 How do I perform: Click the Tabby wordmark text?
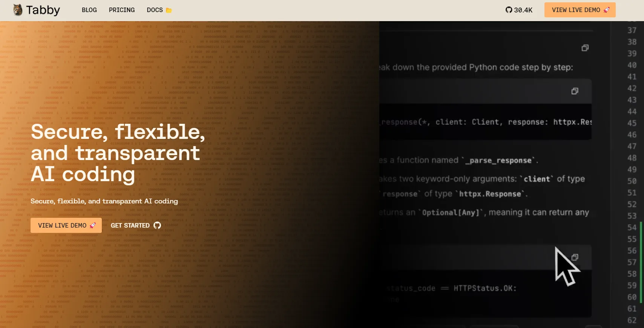[43, 10]
